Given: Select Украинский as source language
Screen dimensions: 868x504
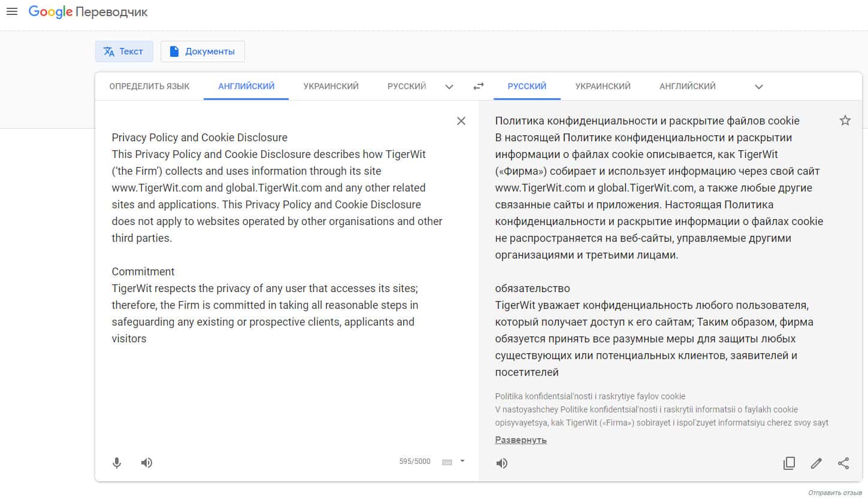Looking at the screenshot, I should [x=331, y=86].
